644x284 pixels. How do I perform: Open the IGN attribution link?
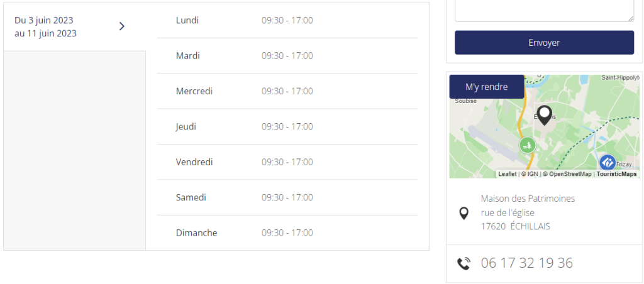(532, 174)
